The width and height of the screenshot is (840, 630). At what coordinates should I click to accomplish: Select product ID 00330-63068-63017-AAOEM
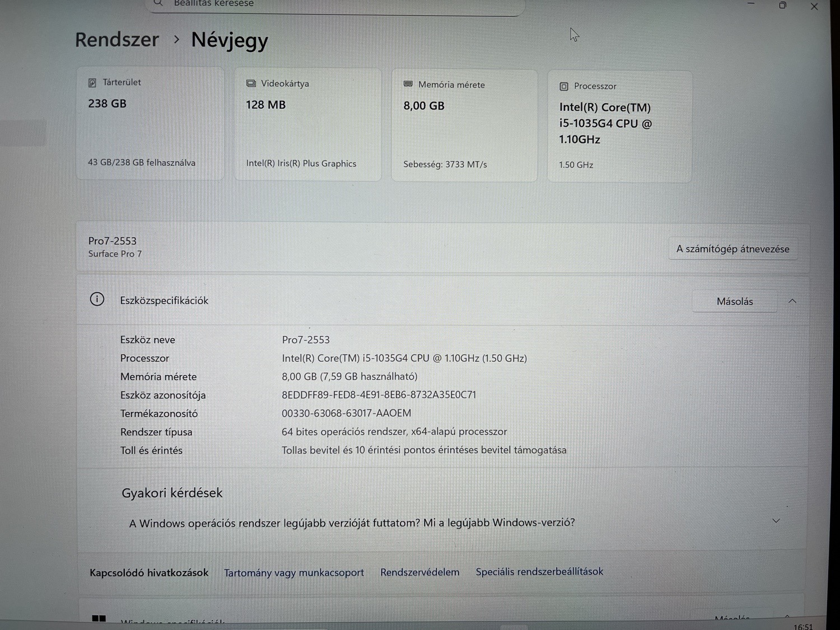347,413
